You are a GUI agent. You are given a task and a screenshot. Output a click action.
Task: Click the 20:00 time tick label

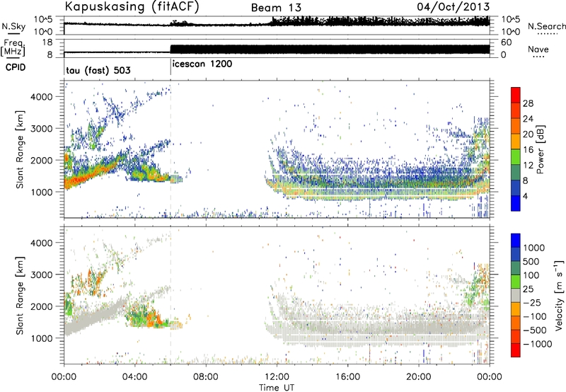(418, 377)
